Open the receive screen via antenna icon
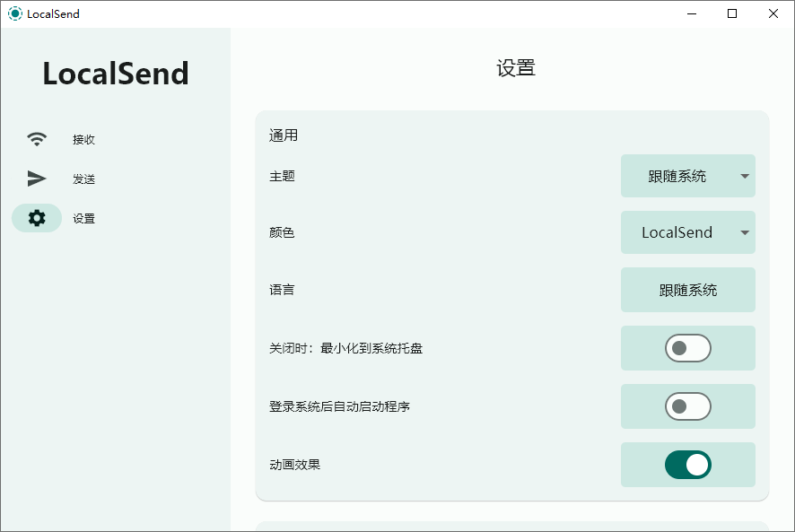 point(36,139)
